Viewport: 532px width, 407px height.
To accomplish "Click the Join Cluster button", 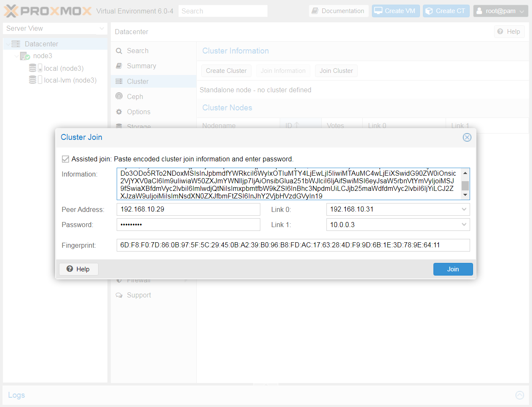I will point(336,71).
